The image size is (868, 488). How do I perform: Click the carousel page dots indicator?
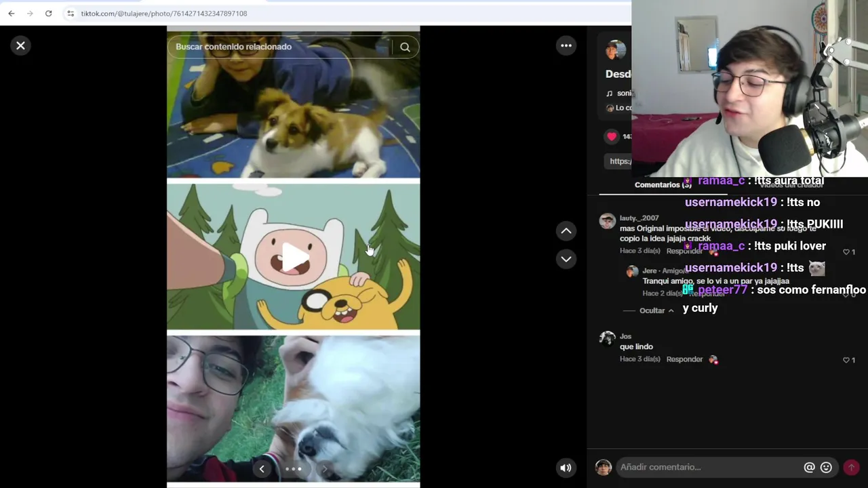click(293, 468)
